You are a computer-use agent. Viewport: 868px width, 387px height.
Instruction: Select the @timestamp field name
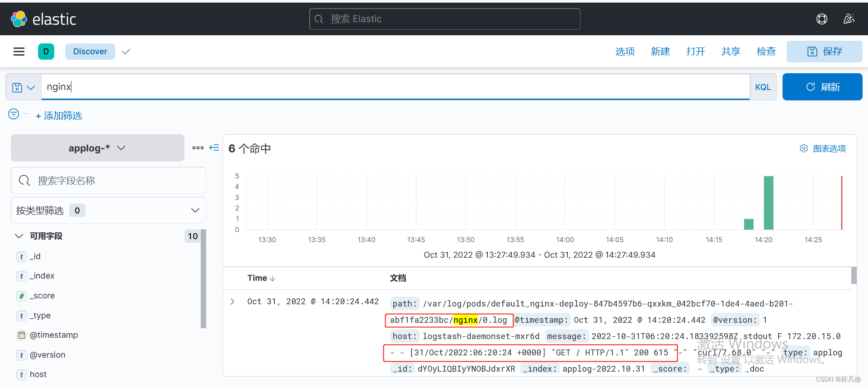point(54,335)
